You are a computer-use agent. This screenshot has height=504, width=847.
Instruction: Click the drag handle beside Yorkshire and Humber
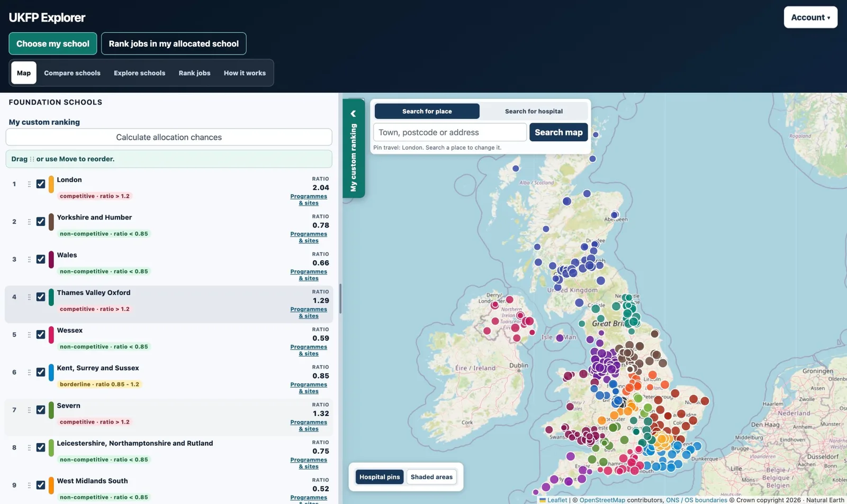coord(29,222)
